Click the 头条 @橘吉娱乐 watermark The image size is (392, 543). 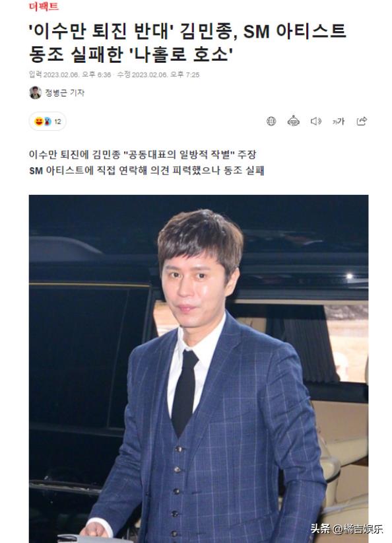click(x=346, y=529)
